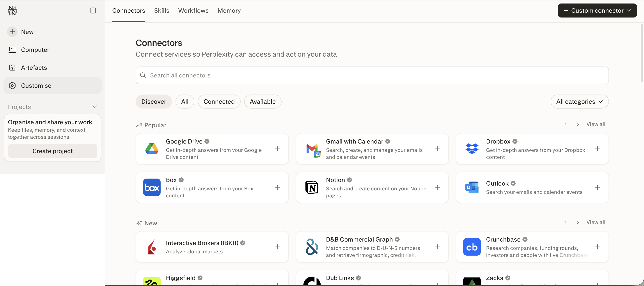Go to previous New connectors page
The height and width of the screenshot is (286, 644).
[x=566, y=222]
